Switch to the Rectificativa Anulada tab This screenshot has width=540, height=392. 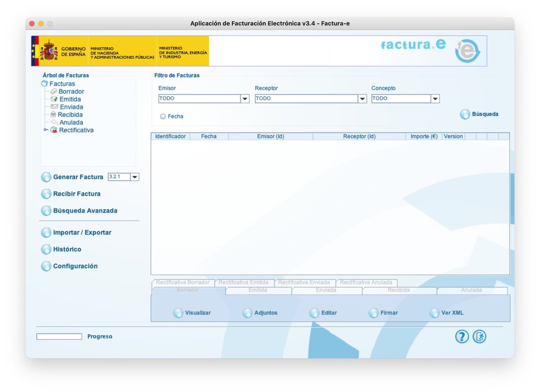click(366, 282)
